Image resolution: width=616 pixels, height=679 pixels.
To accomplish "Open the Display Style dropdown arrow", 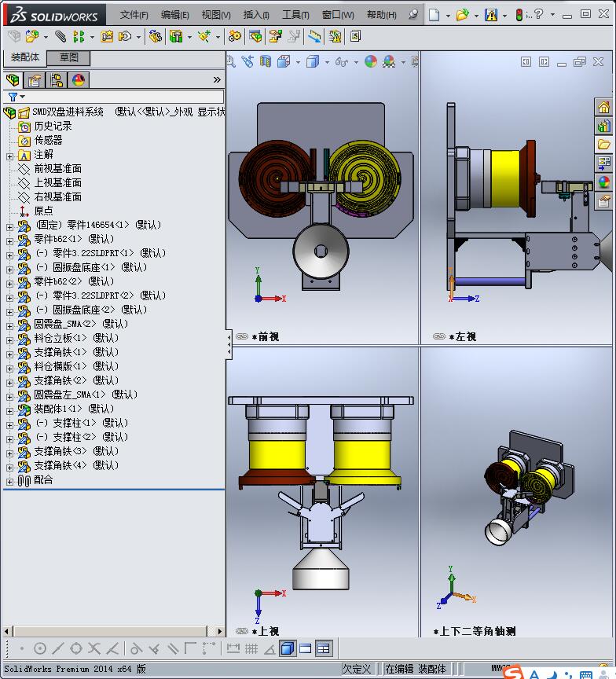I will coord(328,62).
